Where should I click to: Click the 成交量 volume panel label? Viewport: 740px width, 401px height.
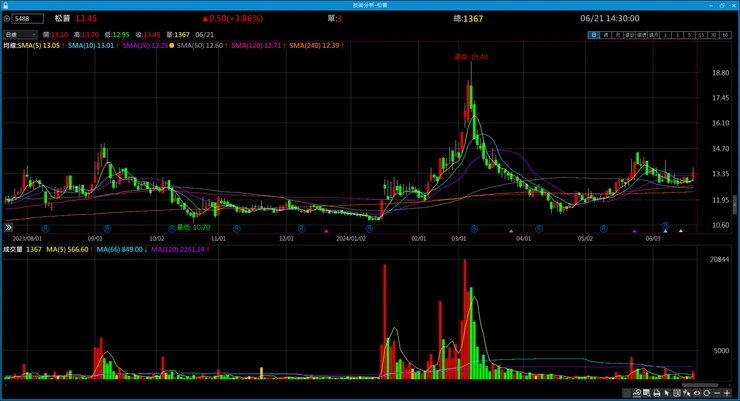(13, 250)
